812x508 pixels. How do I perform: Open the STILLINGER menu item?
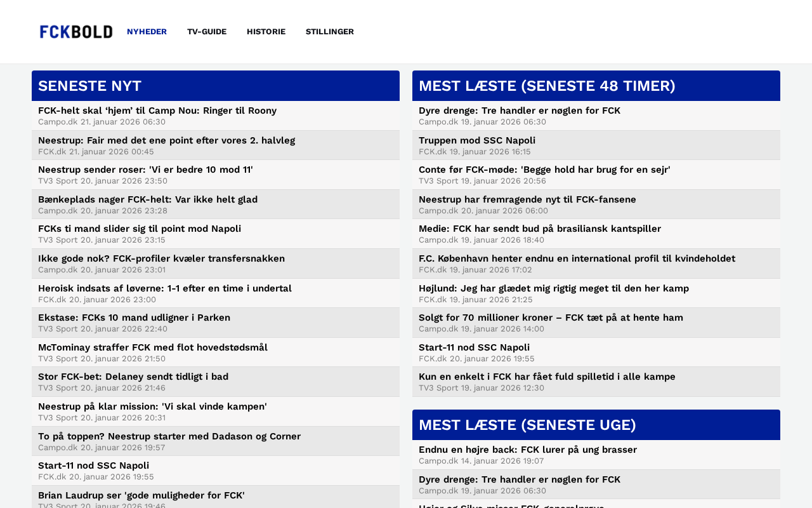[x=330, y=32]
